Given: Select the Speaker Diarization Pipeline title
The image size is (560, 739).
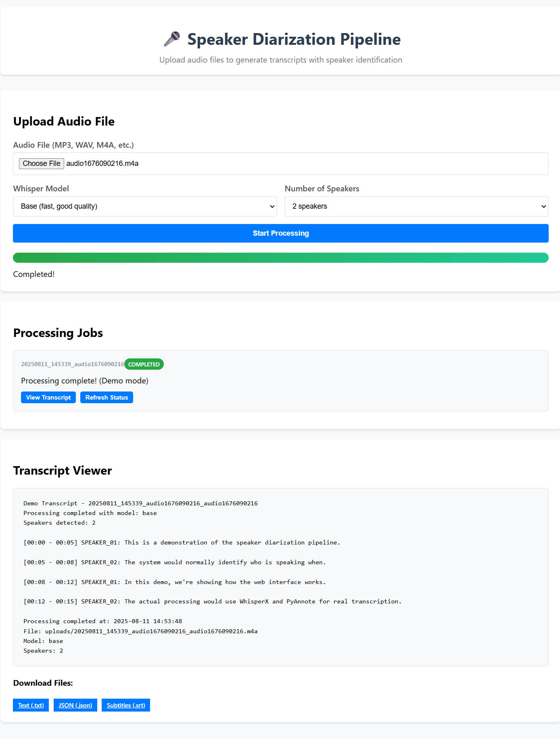Looking at the screenshot, I should 294,39.
